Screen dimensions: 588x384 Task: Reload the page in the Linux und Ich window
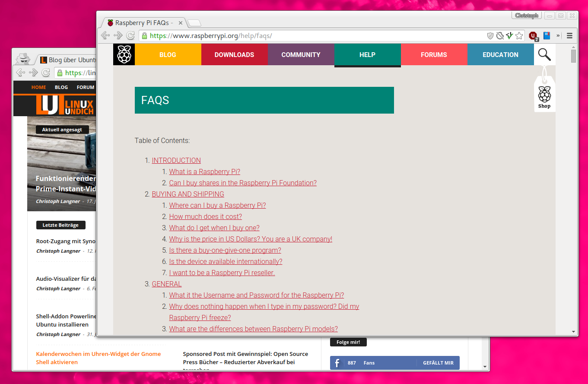(45, 73)
